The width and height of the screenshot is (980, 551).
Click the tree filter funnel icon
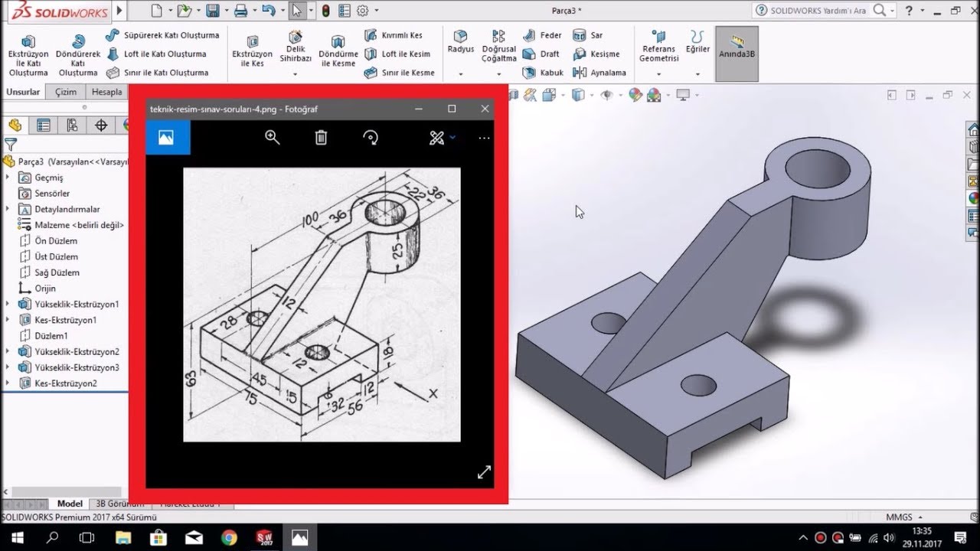(x=11, y=145)
